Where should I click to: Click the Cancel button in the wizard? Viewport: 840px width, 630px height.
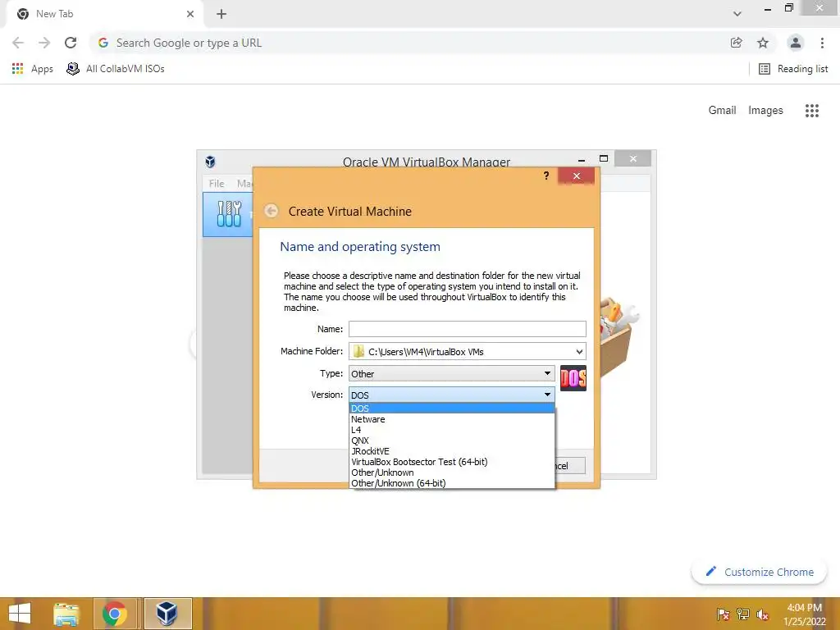click(x=569, y=466)
